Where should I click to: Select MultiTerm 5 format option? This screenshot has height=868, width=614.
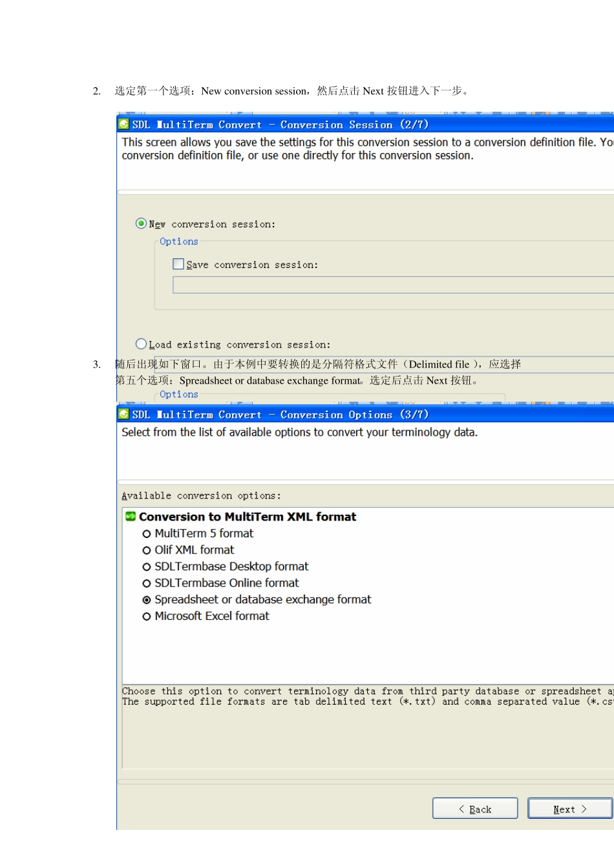tap(146, 534)
